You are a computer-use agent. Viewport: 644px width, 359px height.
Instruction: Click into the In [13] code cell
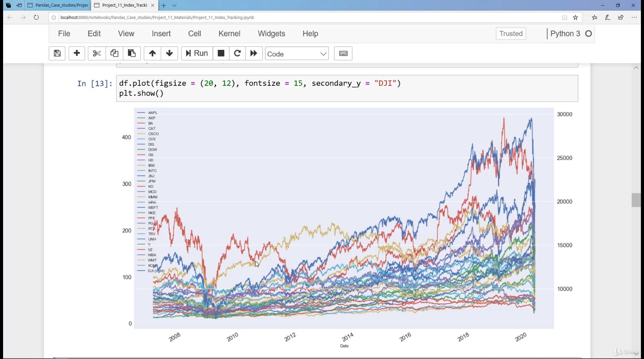tap(347, 88)
